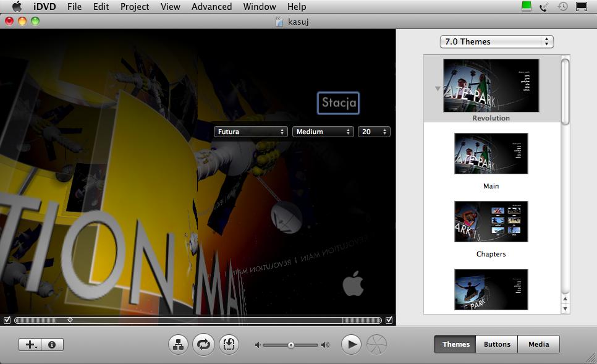Click the motion playhead diamond marker
The width and height of the screenshot is (597, 364).
(70, 320)
